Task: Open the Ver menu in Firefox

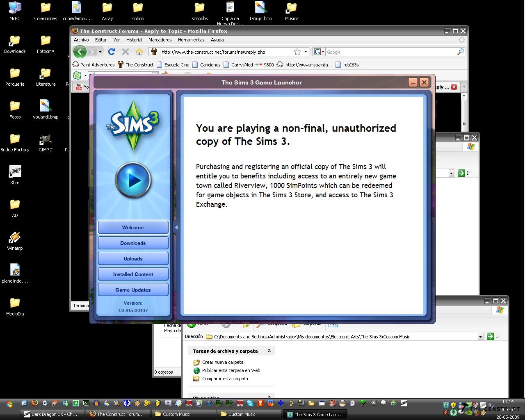Action: 116,40
